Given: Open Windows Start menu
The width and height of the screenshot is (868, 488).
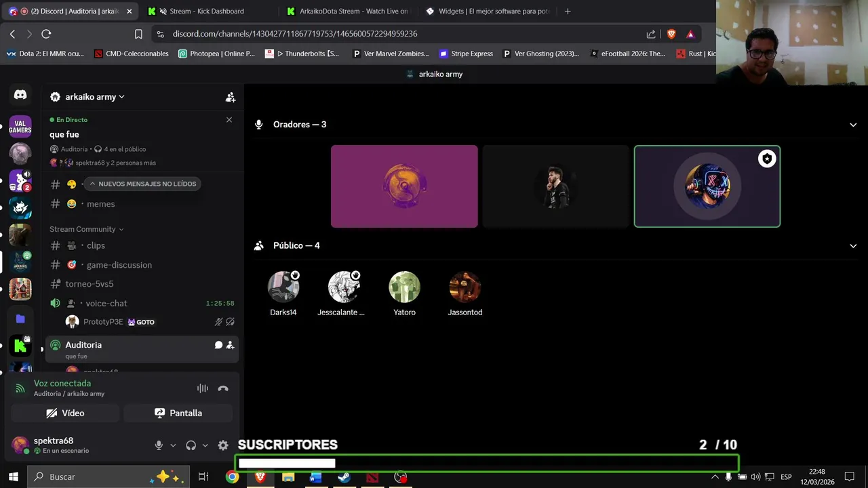Looking at the screenshot, I should 13,476.
